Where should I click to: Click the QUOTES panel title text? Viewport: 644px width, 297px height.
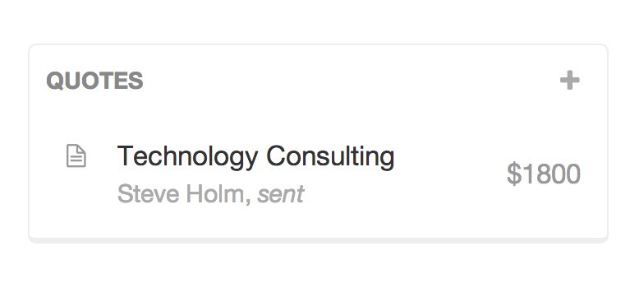95,81
